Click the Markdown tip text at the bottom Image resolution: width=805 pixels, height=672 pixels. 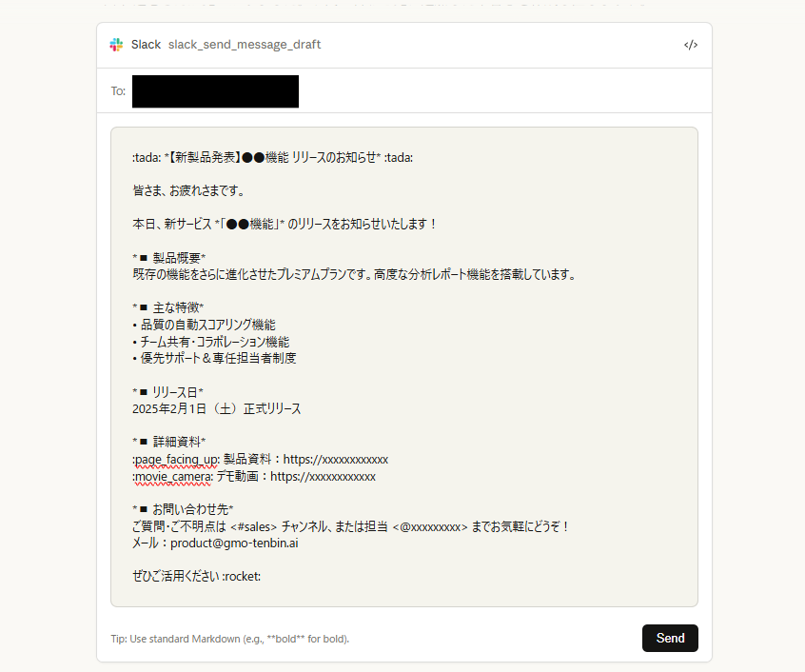228,639
